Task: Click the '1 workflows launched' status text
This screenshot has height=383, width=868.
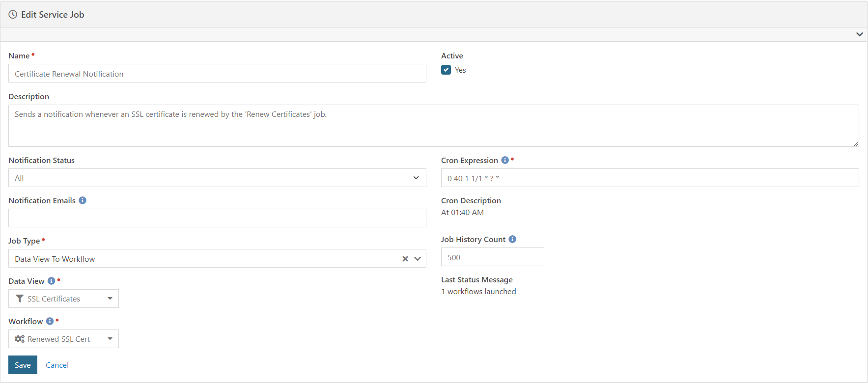Action: tap(478, 291)
